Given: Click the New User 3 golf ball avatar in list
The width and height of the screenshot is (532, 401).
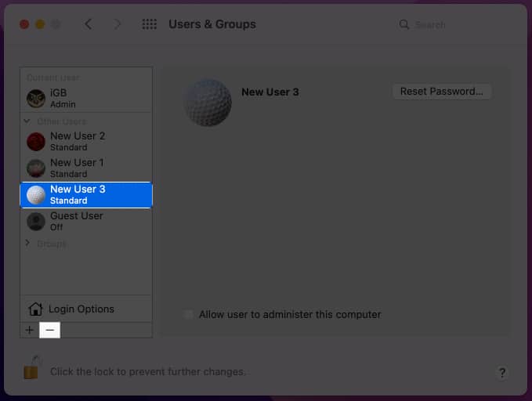Looking at the screenshot, I should pyautogui.click(x=36, y=195).
